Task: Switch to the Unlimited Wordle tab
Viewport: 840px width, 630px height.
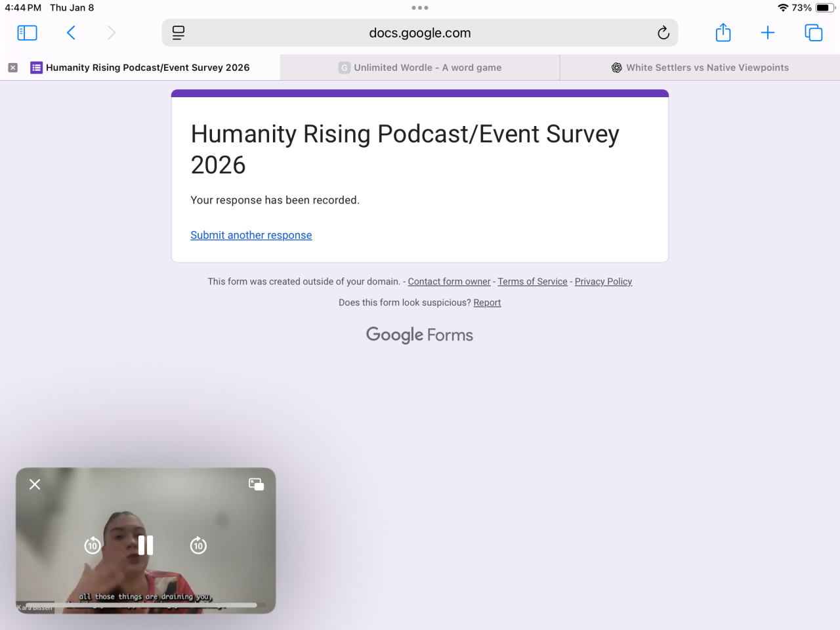Action: click(x=420, y=68)
